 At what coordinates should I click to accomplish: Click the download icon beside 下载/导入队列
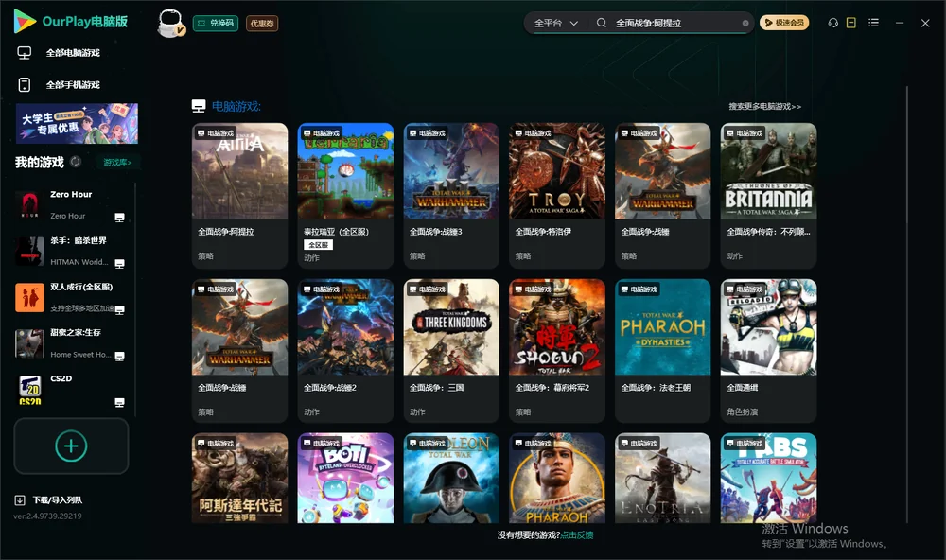(20, 499)
